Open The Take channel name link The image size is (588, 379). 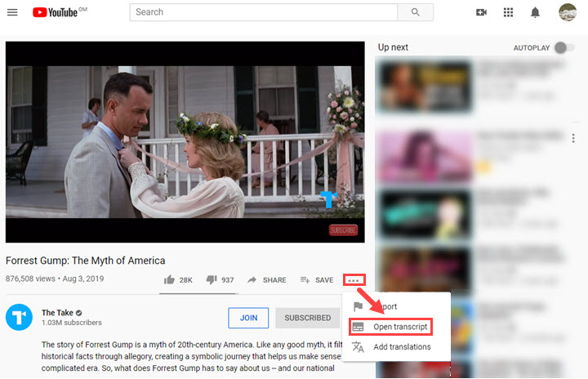point(57,313)
